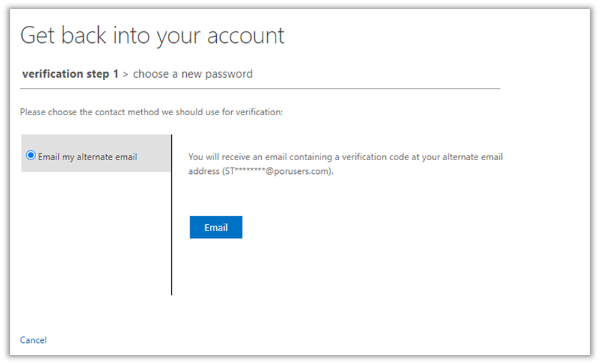The height and width of the screenshot is (364, 600).
Task: Go to the "choose a new password" step
Action: pyautogui.click(x=193, y=74)
